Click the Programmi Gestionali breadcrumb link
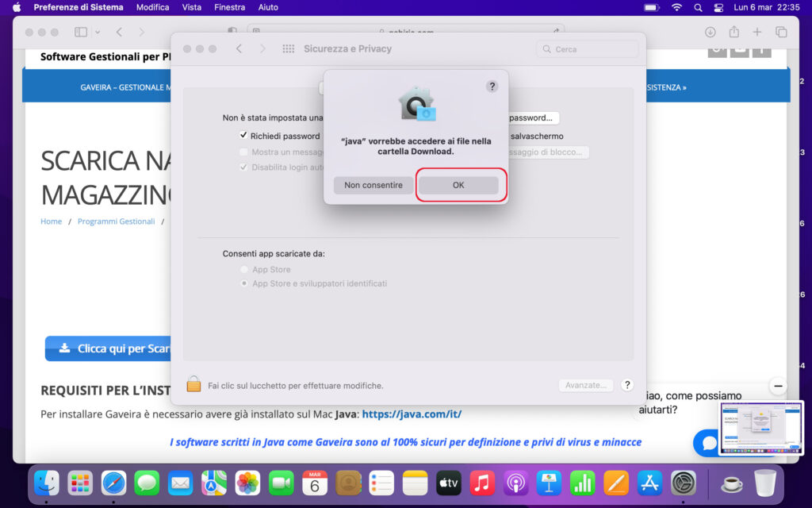 click(116, 221)
